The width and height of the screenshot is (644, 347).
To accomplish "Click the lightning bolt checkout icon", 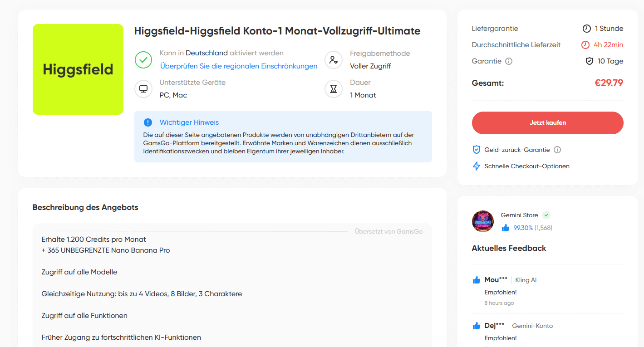I will coord(476,166).
